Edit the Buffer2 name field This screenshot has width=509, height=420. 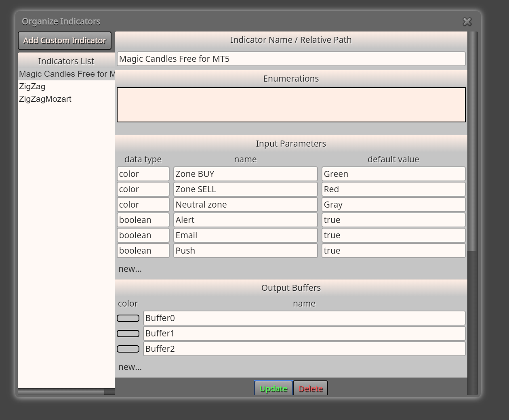(304, 349)
